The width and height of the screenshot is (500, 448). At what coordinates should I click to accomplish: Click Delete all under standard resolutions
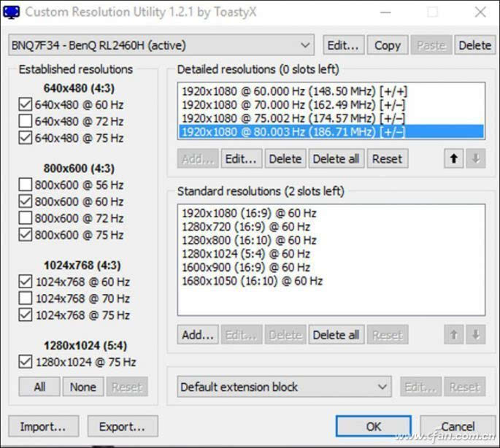tap(336, 334)
